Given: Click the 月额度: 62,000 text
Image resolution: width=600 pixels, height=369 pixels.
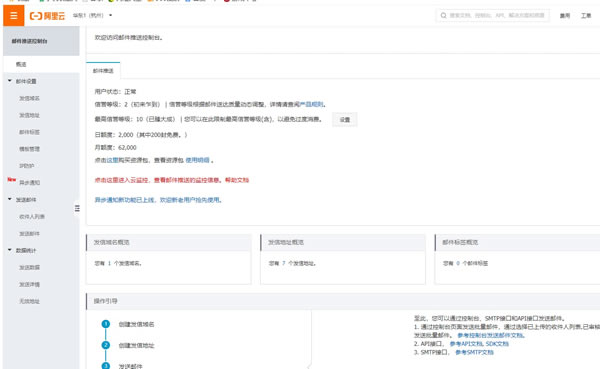Looking at the screenshot, I should click(x=116, y=147).
